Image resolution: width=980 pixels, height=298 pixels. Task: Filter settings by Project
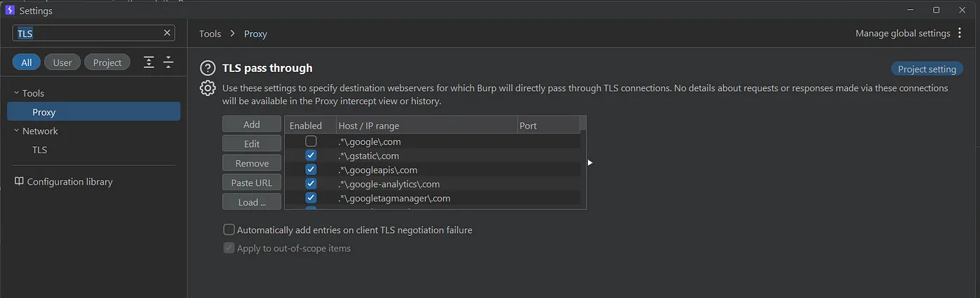107,62
